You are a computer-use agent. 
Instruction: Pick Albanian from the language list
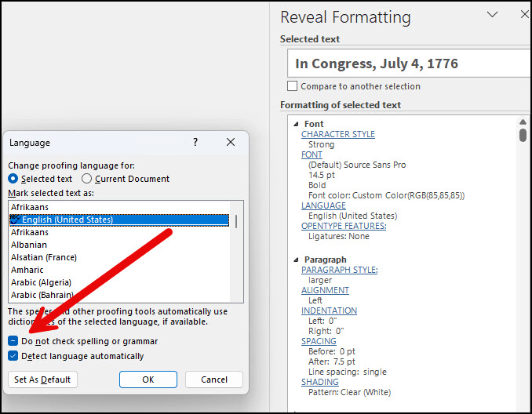coord(30,245)
